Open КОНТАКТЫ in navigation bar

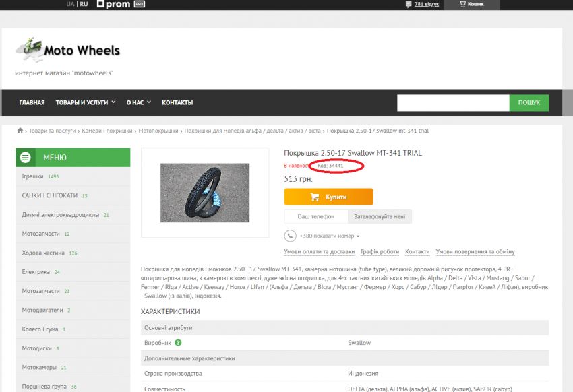[x=177, y=102]
